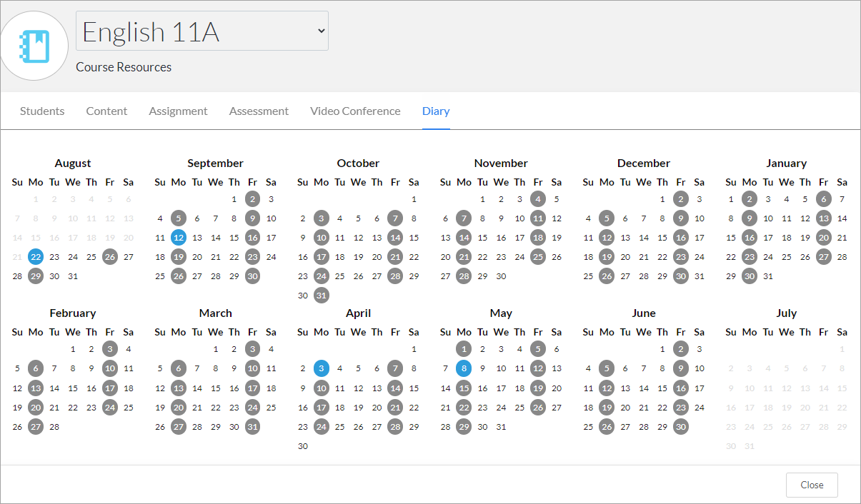Pick April 30 in the calendar
This screenshot has width=861, height=504.
[303, 446]
